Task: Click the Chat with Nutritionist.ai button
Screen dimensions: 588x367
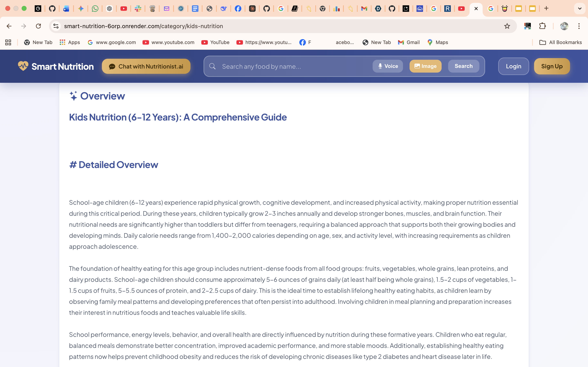Action: [x=146, y=66]
